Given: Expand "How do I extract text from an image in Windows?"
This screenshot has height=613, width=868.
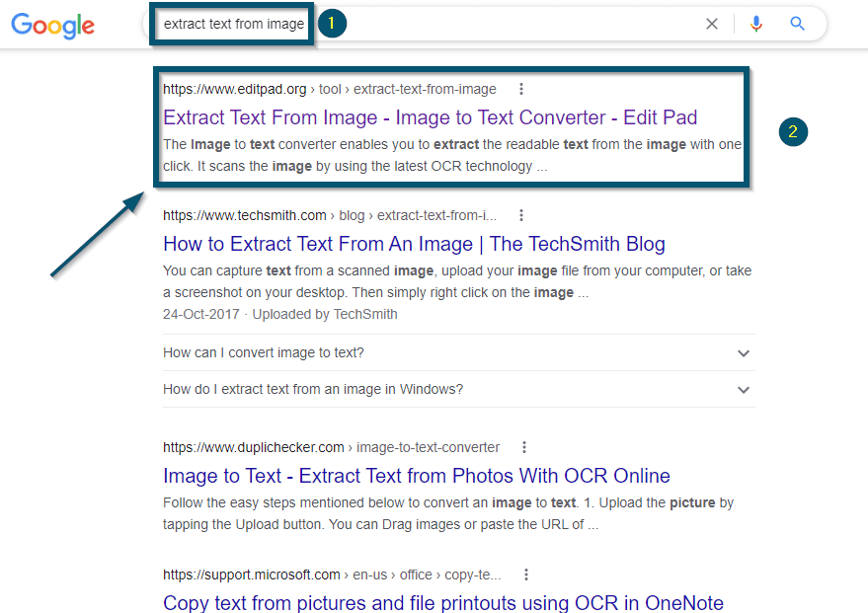Looking at the screenshot, I should (x=313, y=389).
